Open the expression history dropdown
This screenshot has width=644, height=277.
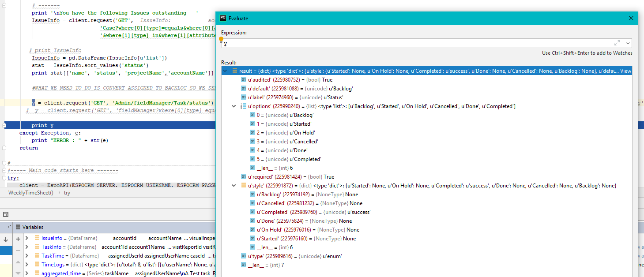[627, 43]
